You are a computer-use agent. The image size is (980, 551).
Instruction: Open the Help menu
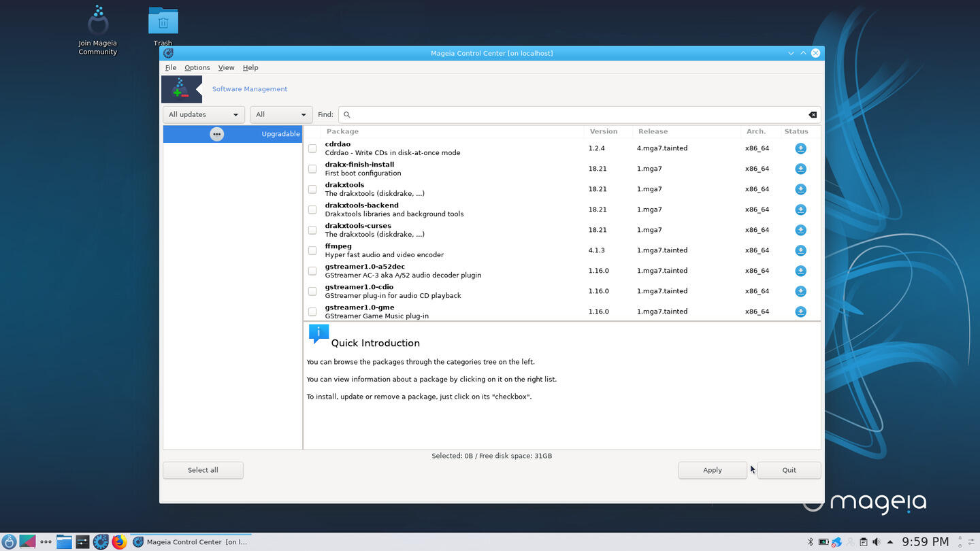pyautogui.click(x=250, y=68)
